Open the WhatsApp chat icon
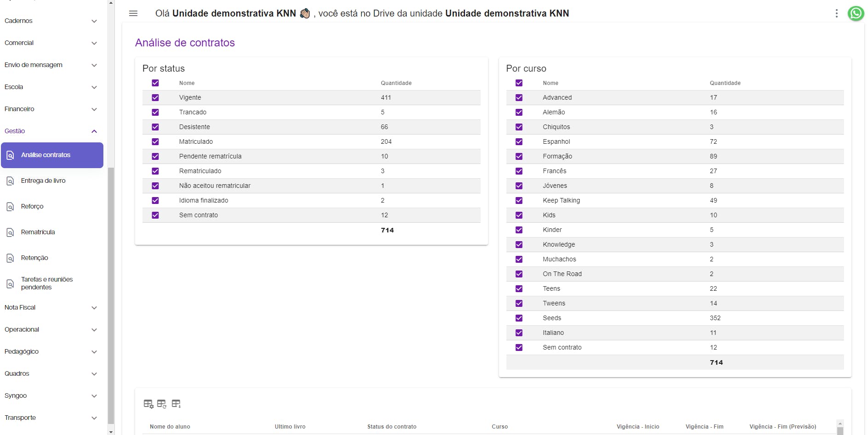 [856, 13]
